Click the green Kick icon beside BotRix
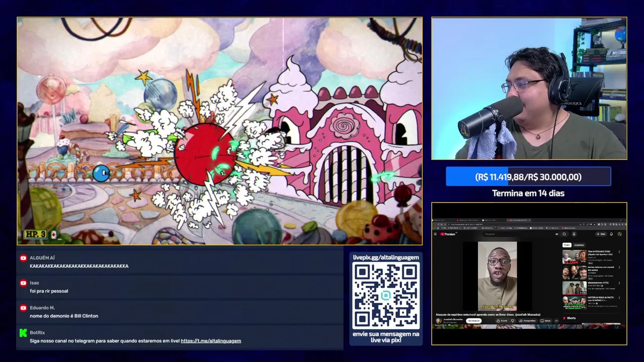This screenshot has height=362, width=644. (23, 333)
